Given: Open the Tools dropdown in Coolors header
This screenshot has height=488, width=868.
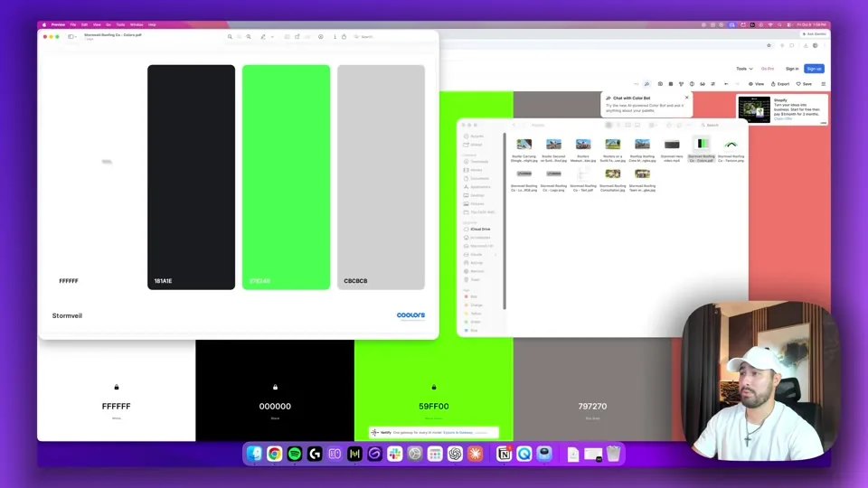Looking at the screenshot, I should pos(744,69).
